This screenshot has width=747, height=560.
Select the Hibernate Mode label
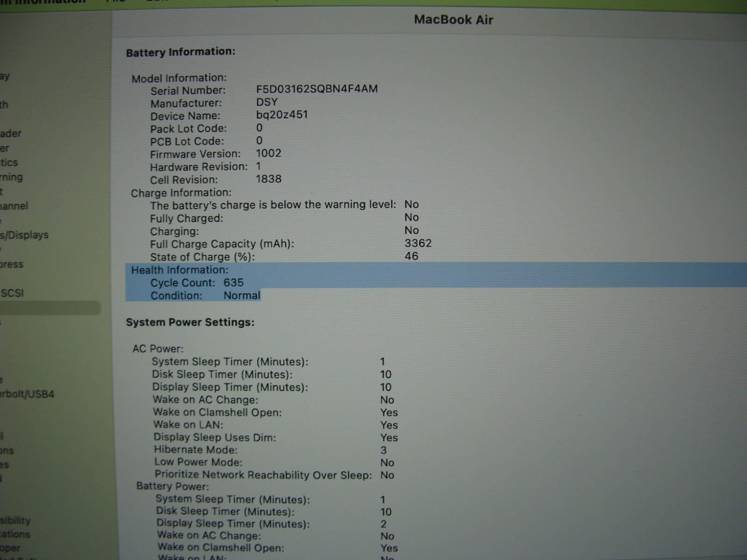[196, 450]
